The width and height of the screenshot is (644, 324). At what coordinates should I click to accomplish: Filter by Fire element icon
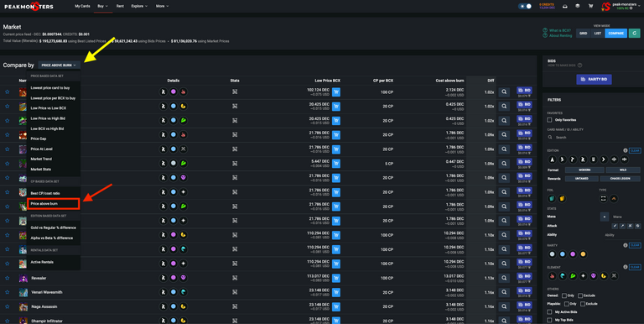click(553, 276)
